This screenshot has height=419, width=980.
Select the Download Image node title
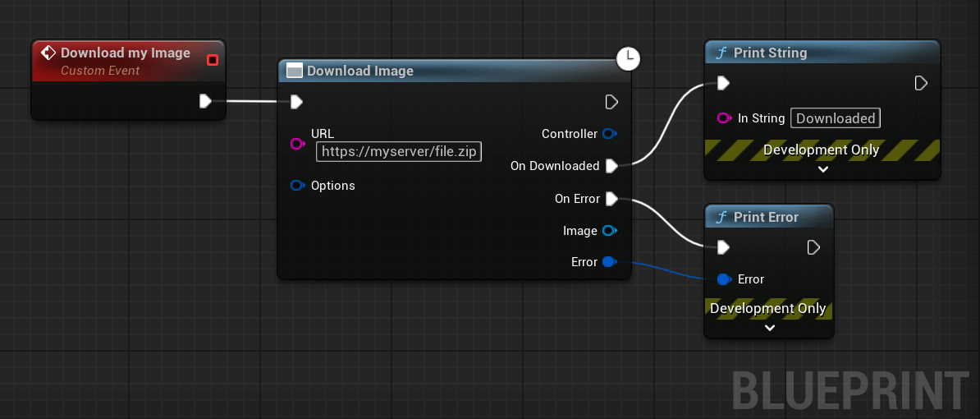coord(360,71)
